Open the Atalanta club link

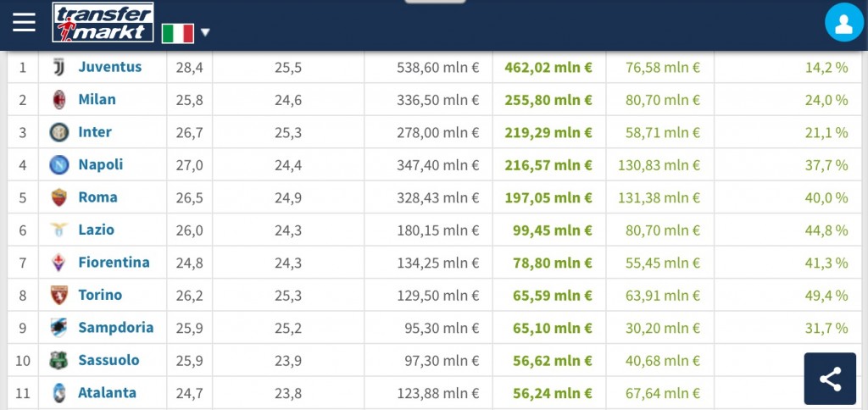[x=108, y=393]
